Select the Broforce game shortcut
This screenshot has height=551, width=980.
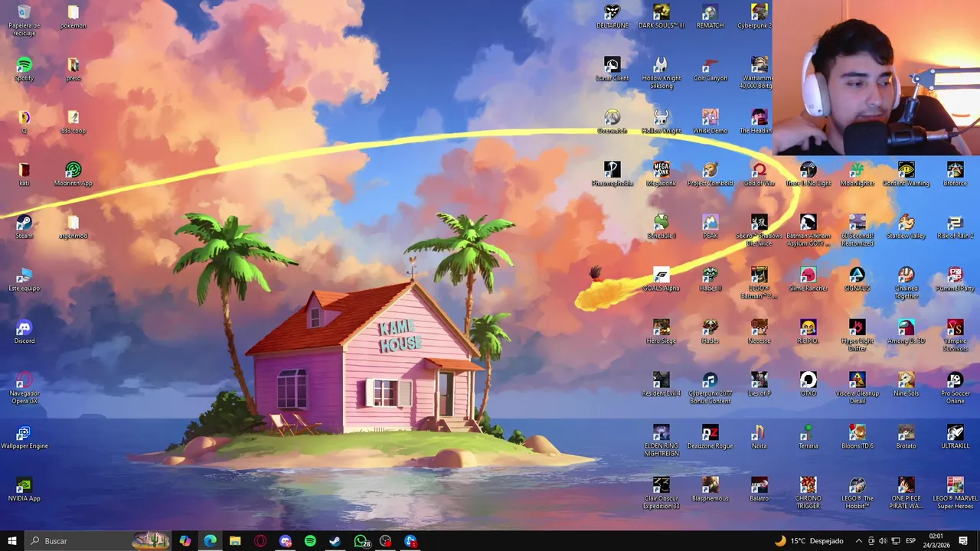point(955,174)
